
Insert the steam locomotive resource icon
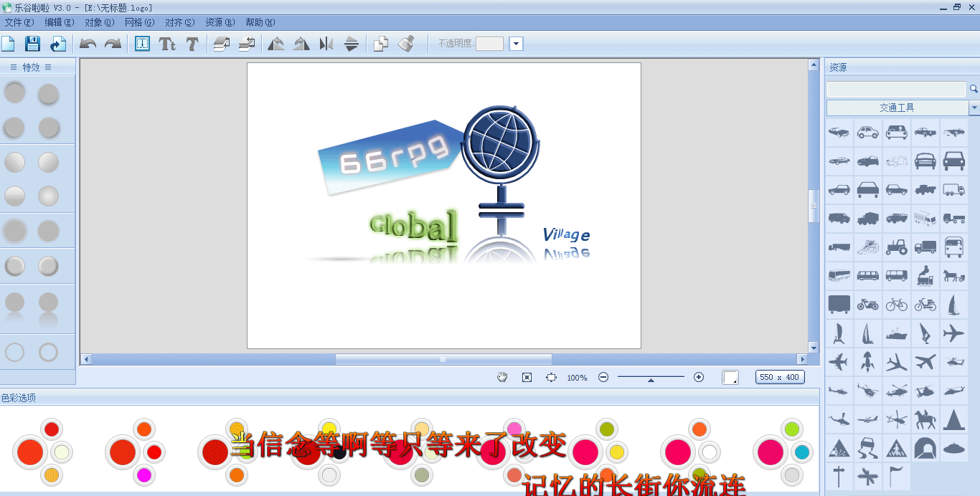[925, 275]
